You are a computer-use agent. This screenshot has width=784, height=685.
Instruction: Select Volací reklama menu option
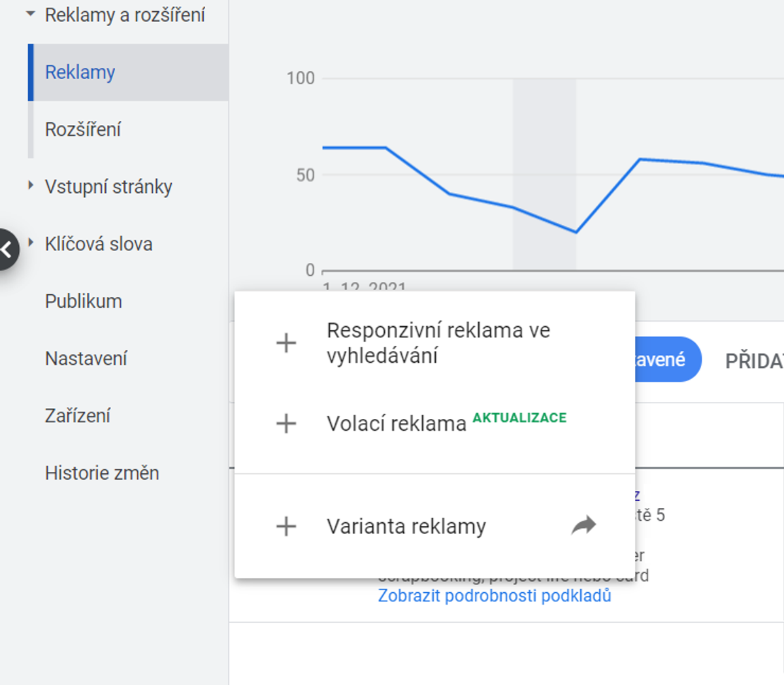434,424
